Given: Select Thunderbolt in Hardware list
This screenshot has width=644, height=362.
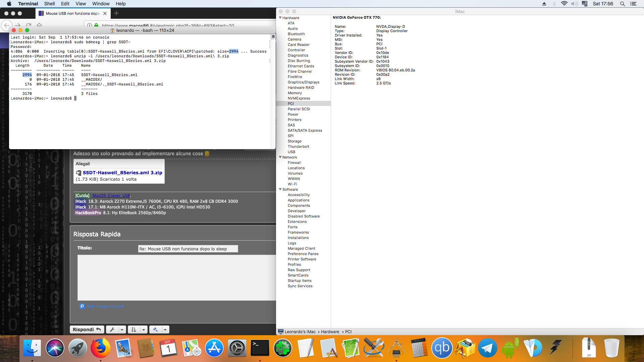Looking at the screenshot, I should coord(298,146).
